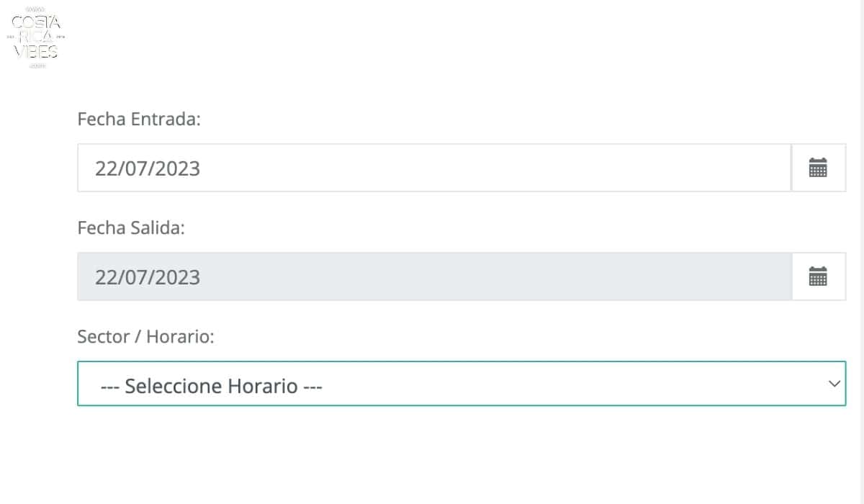Image resolution: width=864 pixels, height=504 pixels.
Task: Click the empty right side of Fecha Entrada field
Action: click(576, 168)
